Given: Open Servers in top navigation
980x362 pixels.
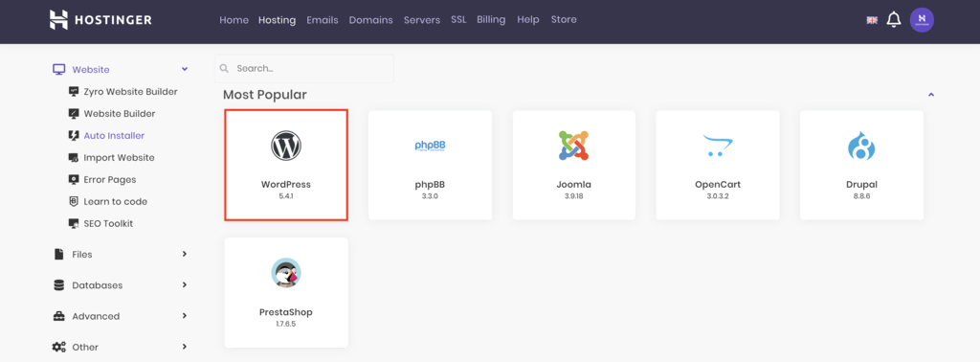Looking at the screenshot, I should (x=422, y=20).
